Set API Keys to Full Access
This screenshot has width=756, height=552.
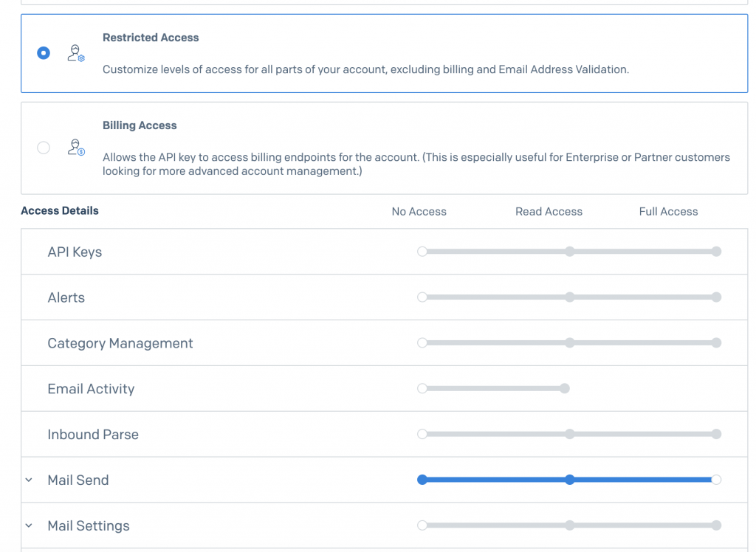coord(716,251)
